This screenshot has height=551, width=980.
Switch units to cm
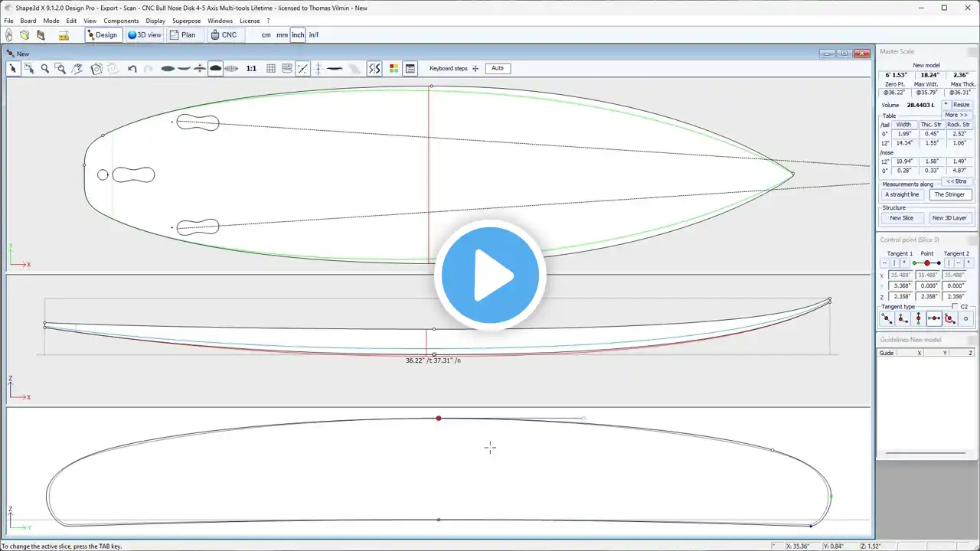266,35
